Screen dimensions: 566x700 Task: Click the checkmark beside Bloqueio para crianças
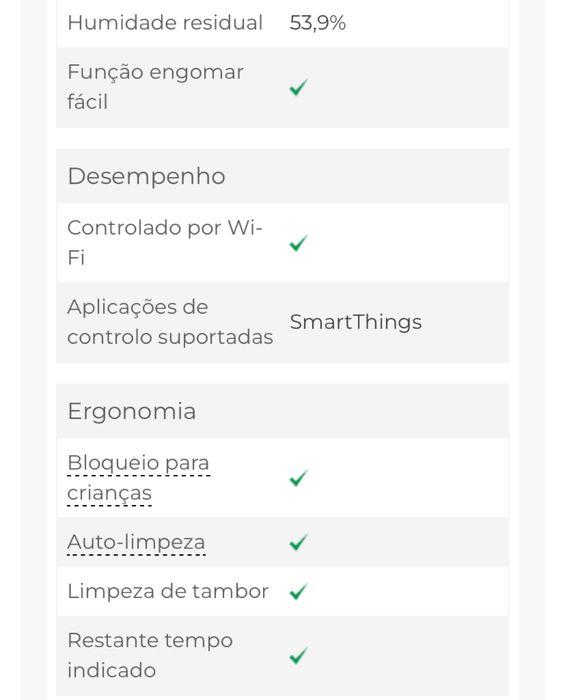[x=299, y=478]
